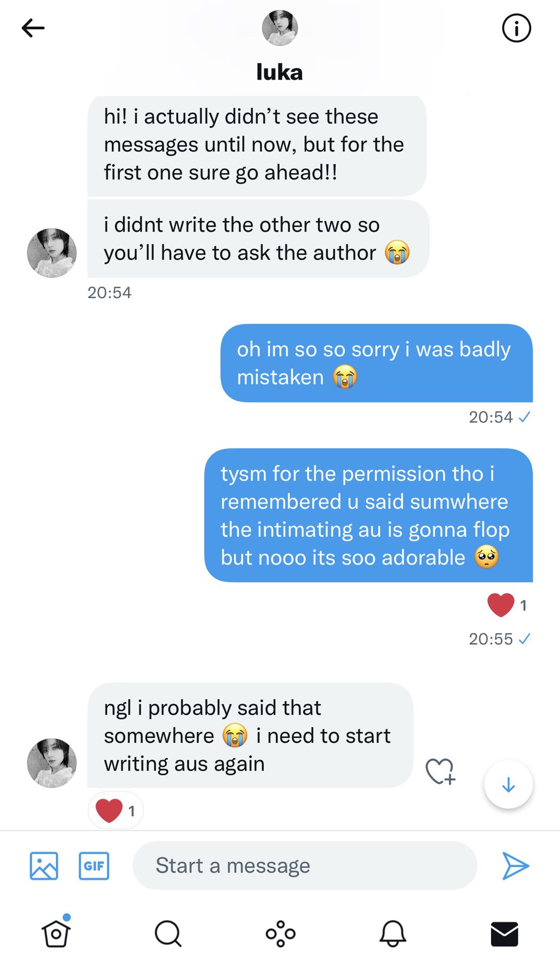Select the Messages envelope tab
This screenshot has width=560, height=967.
pos(505,934)
